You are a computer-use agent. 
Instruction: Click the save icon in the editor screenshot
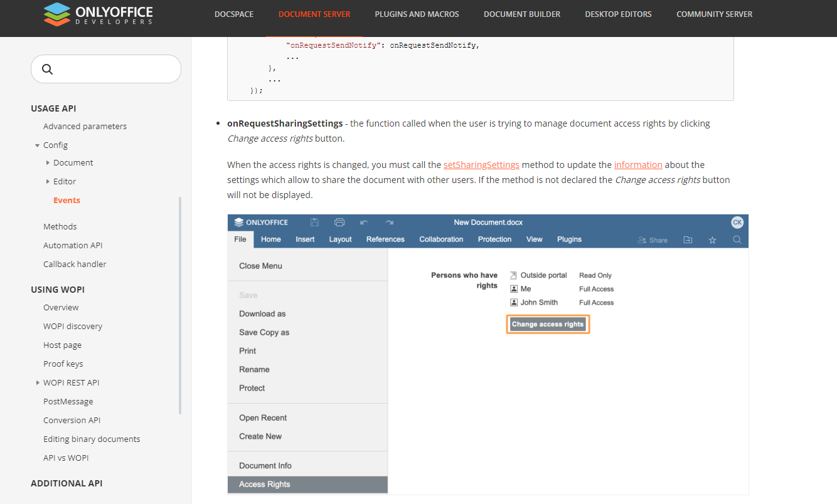pos(315,222)
